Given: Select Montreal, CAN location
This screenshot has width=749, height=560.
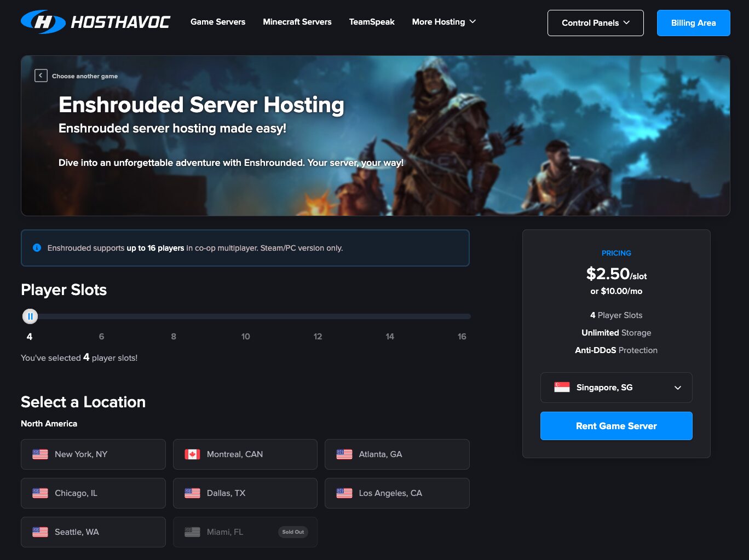Looking at the screenshot, I should point(245,454).
